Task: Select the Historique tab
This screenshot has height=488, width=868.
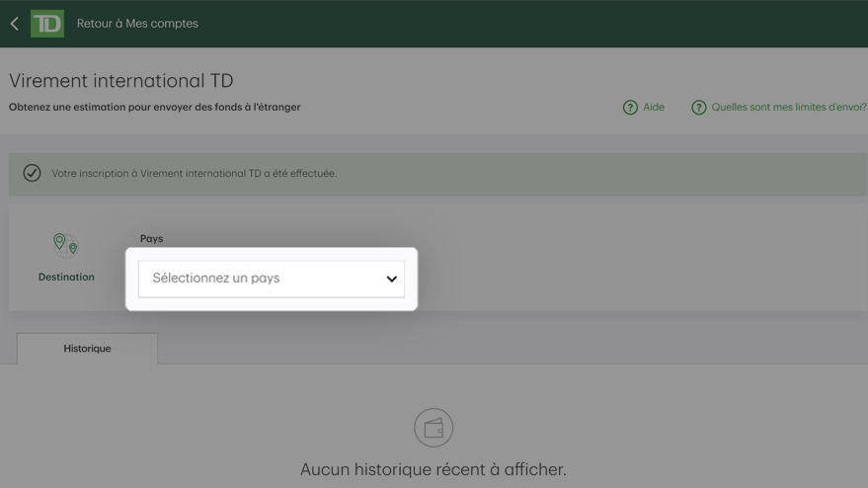Action: (x=87, y=349)
